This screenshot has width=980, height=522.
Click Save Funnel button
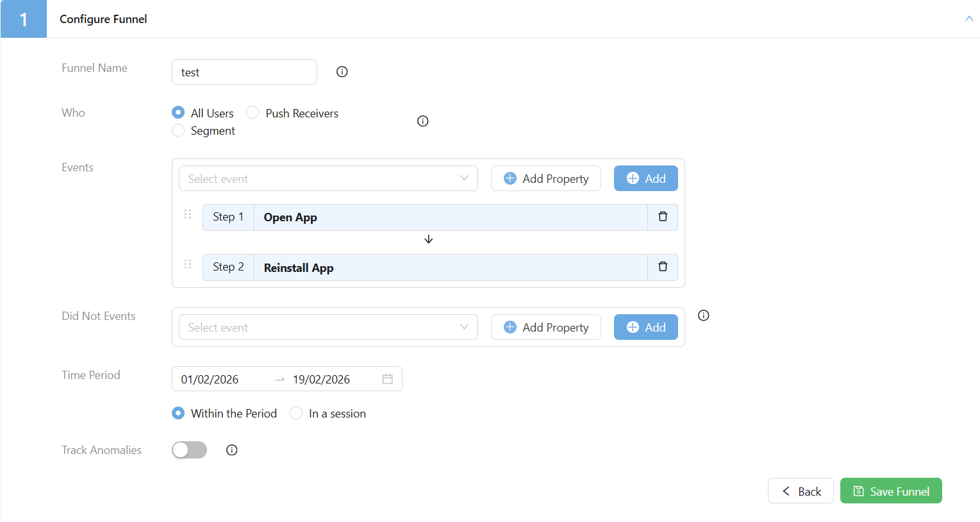pos(890,491)
